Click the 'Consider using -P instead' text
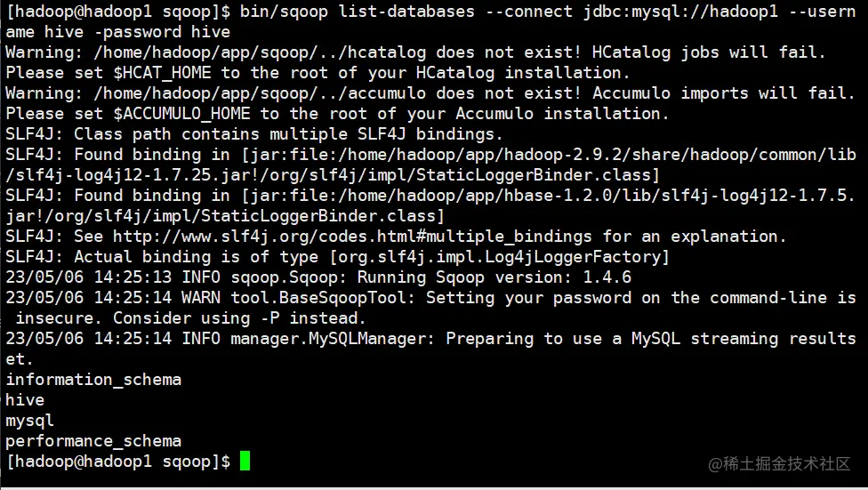Screen dimensions: 868x490 click(239, 318)
